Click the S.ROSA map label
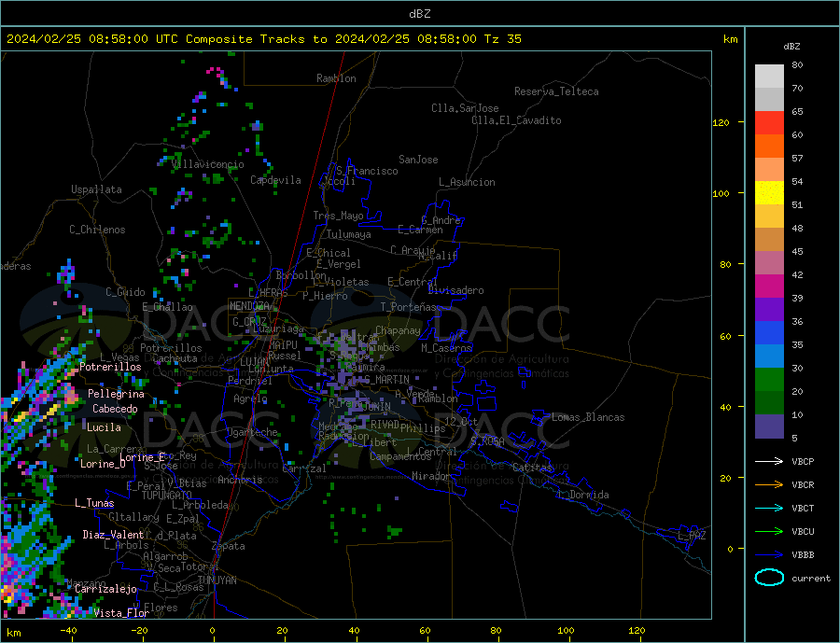 pos(487,441)
